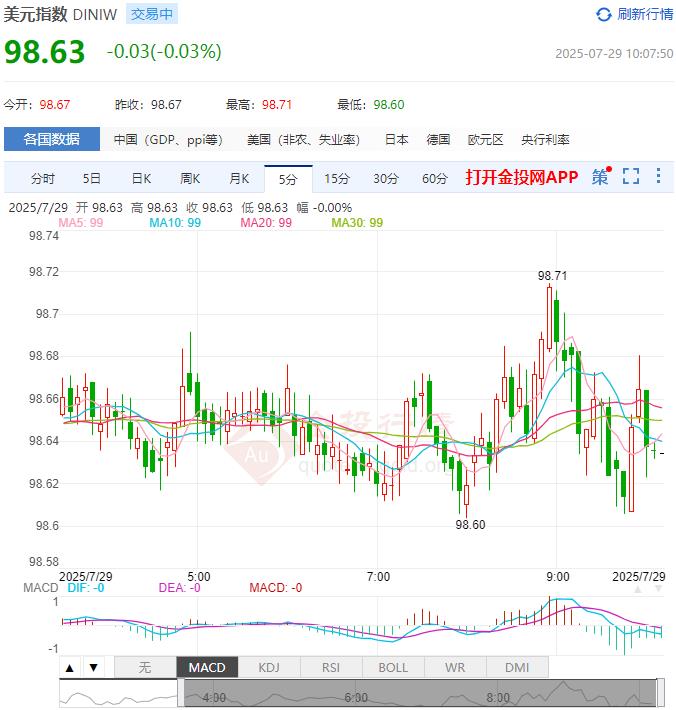
Task: Select the 日K daily candlestick tab
Action: (x=141, y=179)
